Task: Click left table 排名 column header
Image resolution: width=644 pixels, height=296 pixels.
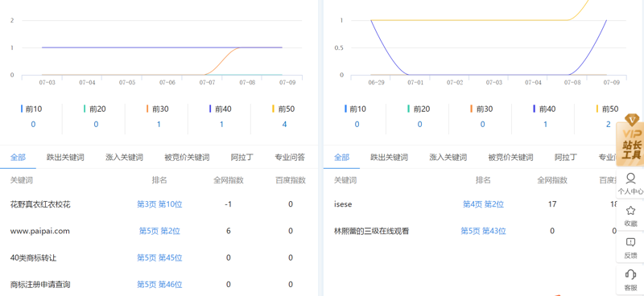Action: [159, 180]
